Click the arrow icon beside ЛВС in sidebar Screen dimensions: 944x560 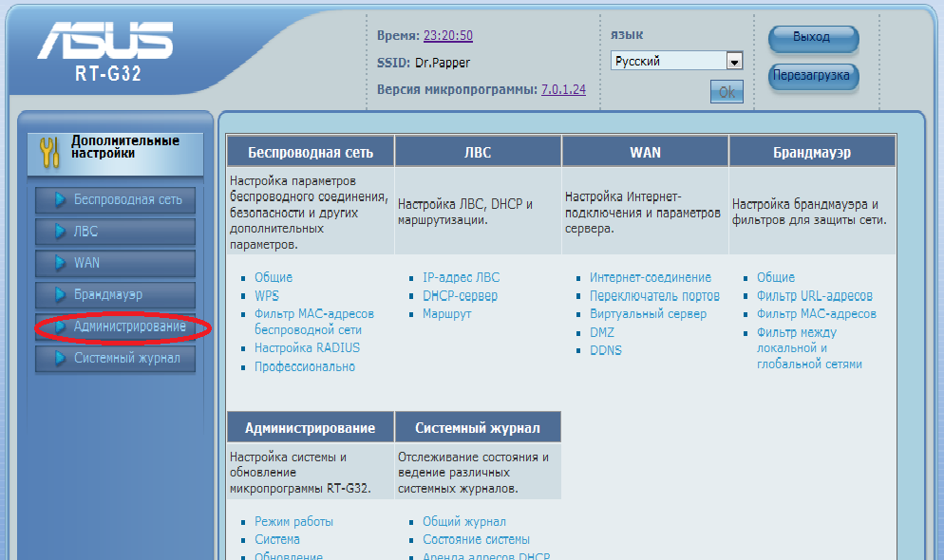click(60, 231)
